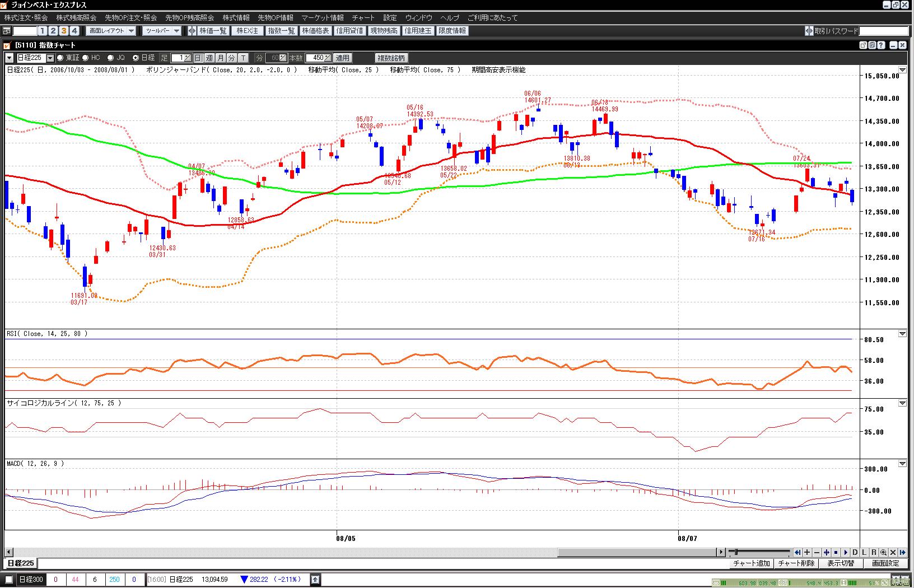Jump to chart end with right-arrow icon
Viewport: 914px width, 588px height.
(902, 552)
